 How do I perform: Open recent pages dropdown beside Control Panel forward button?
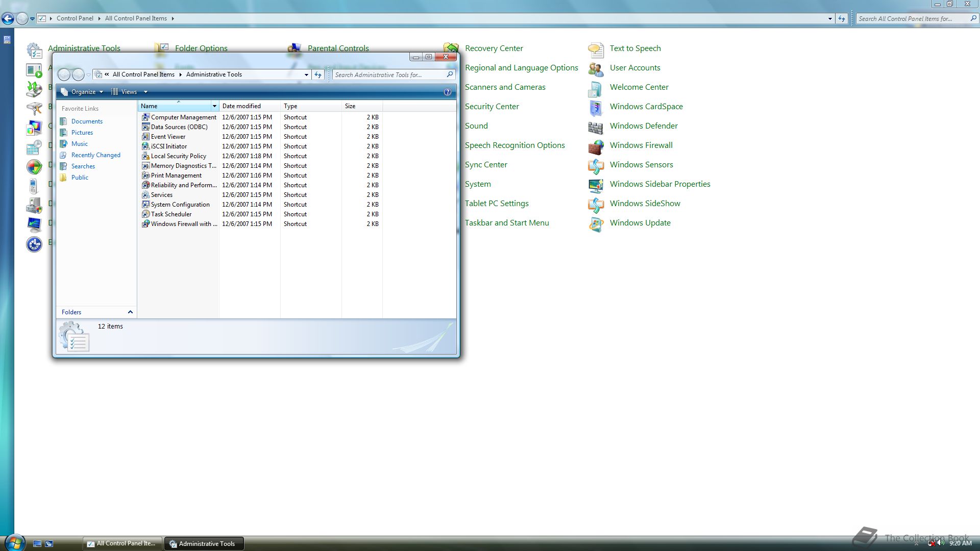(32, 19)
